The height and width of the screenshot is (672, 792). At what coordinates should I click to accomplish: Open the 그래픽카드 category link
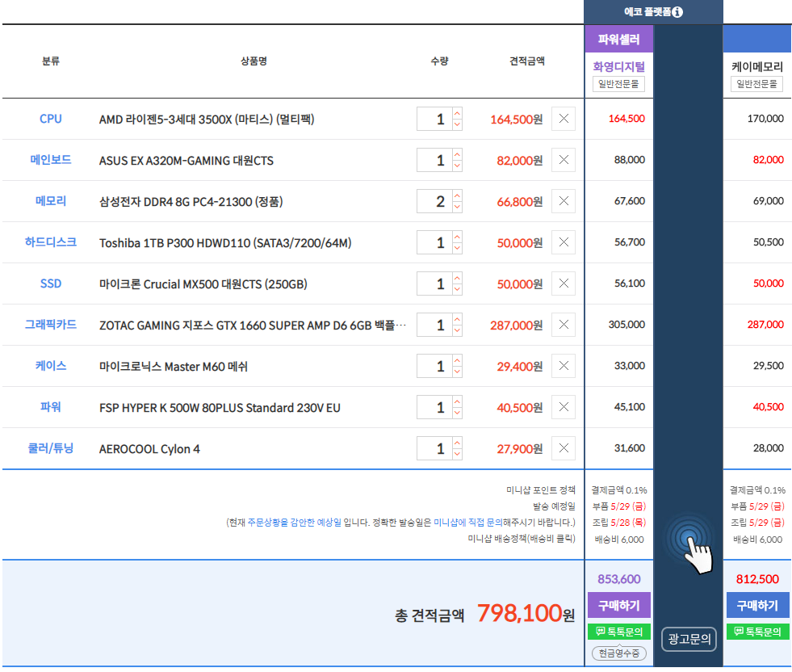click(51, 325)
